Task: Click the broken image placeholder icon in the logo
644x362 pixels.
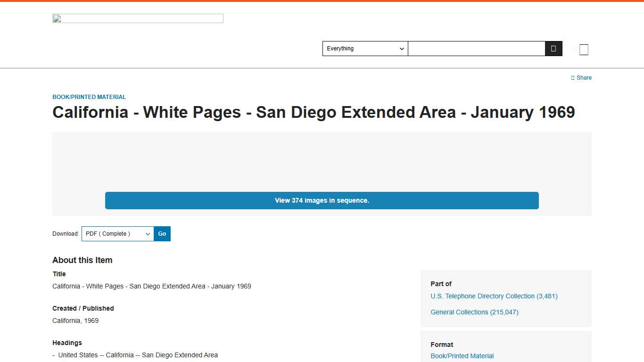Action: coord(56,18)
